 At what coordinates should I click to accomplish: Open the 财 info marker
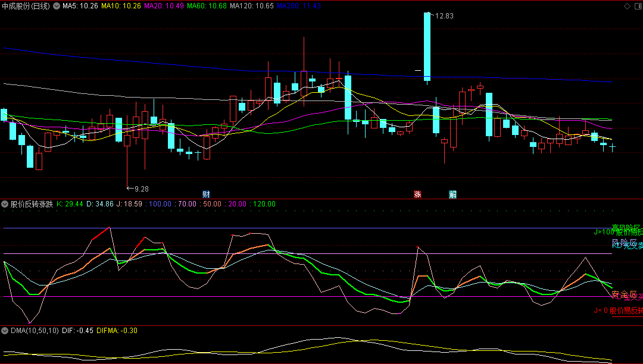(206, 194)
